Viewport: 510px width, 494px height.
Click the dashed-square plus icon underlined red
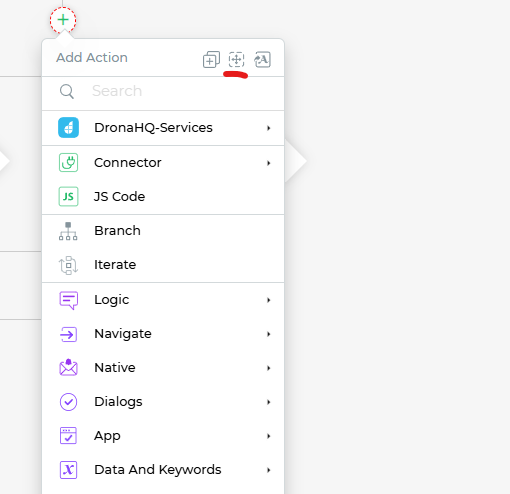point(236,60)
